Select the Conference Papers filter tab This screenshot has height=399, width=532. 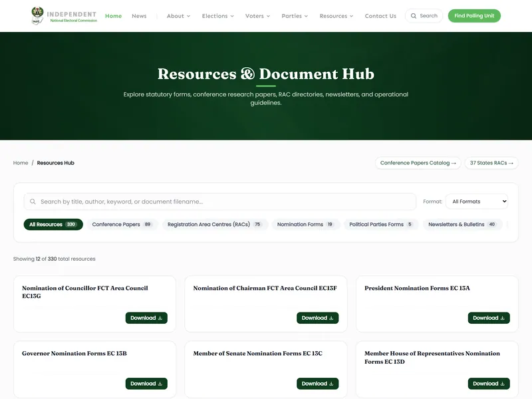coord(122,224)
